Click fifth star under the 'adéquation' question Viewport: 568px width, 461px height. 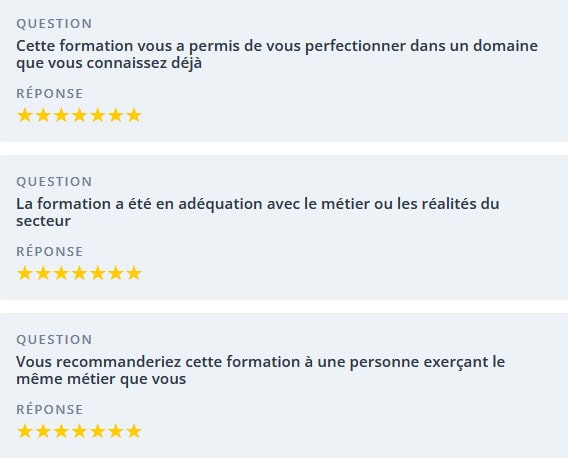pyautogui.click(x=97, y=273)
